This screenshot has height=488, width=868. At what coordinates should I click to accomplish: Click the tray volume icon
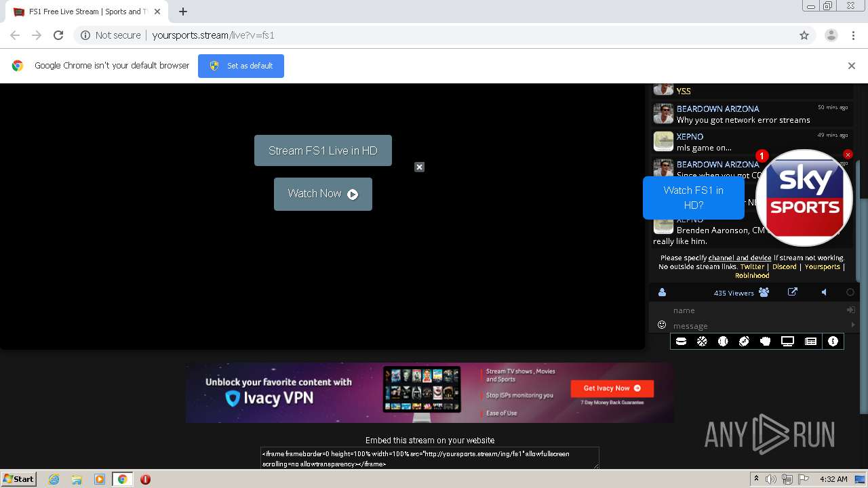pos(771,479)
